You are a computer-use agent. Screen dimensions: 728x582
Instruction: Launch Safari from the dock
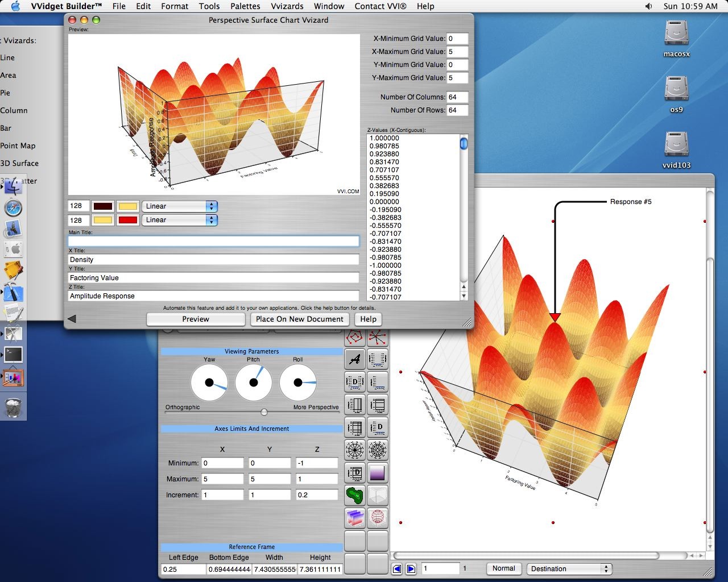pos(13,208)
